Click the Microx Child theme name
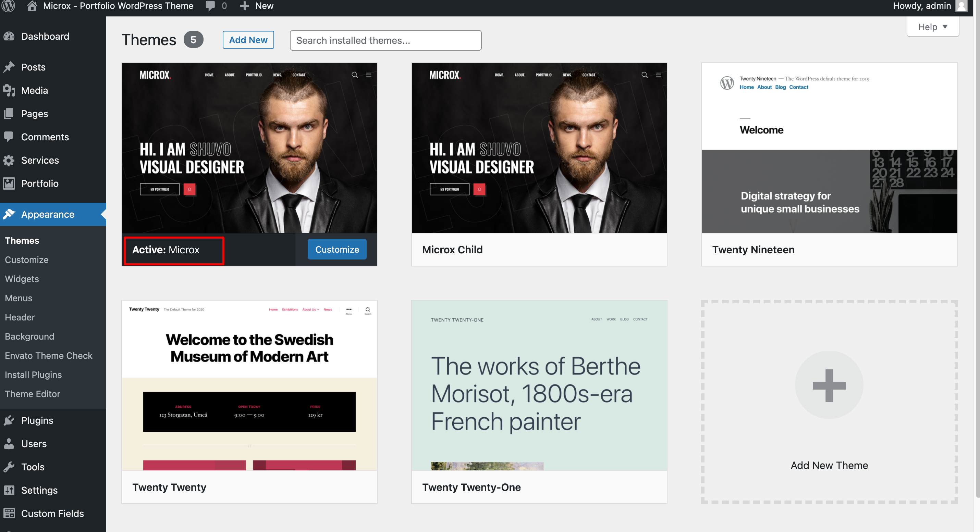 click(452, 250)
